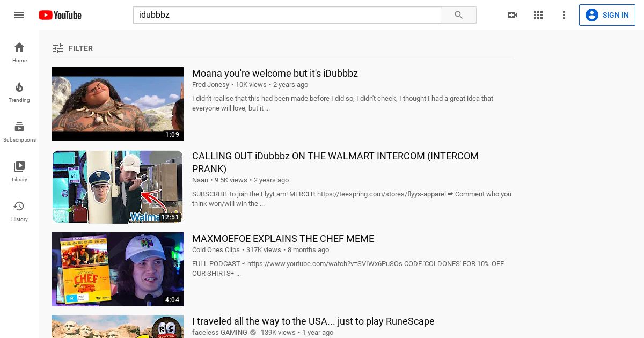Click the search box containing idubbbz
644x338 pixels.
[x=287, y=15]
